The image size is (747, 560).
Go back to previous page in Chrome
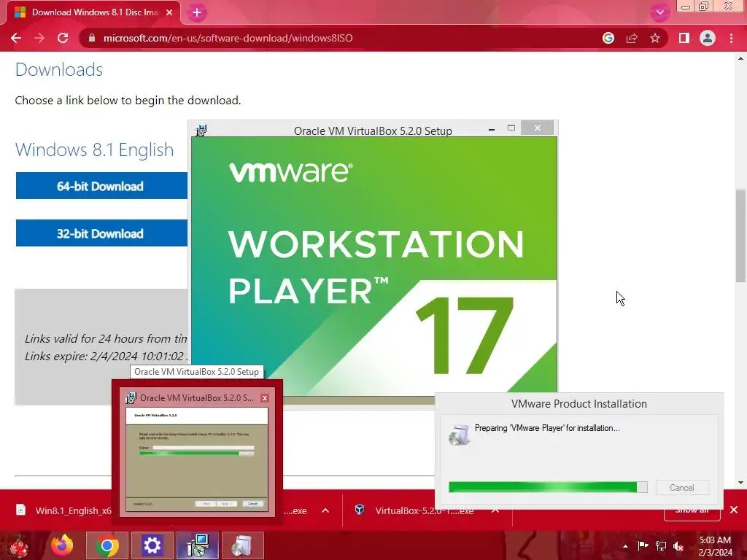(16, 38)
